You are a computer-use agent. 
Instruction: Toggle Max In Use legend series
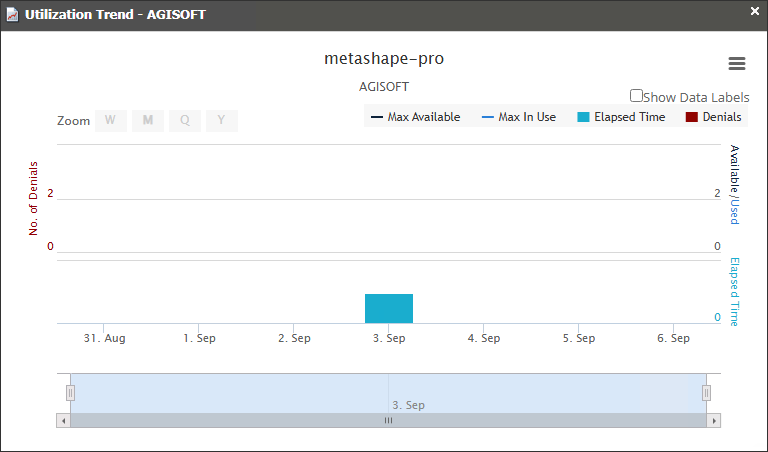pos(518,117)
